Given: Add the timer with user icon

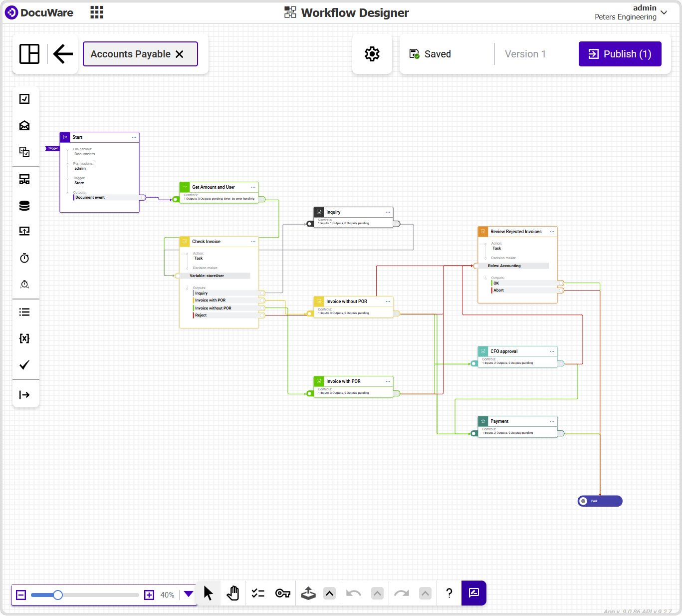Looking at the screenshot, I should point(24,285).
